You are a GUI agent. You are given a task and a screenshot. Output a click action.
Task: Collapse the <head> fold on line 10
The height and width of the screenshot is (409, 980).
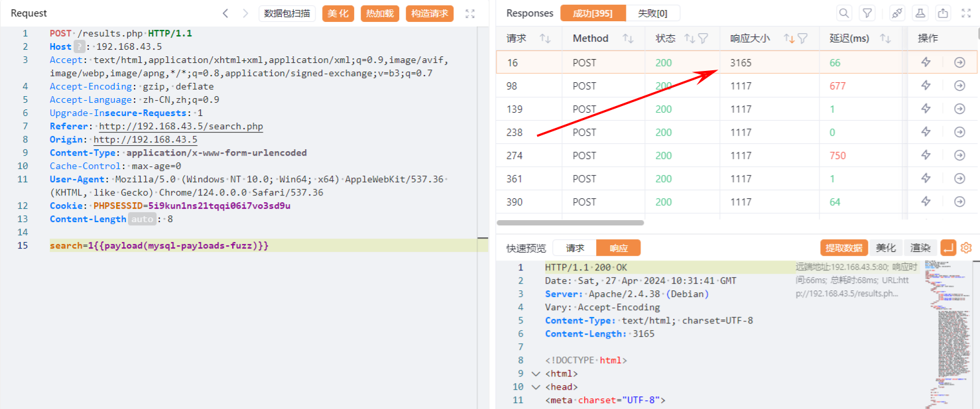pos(536,386)
